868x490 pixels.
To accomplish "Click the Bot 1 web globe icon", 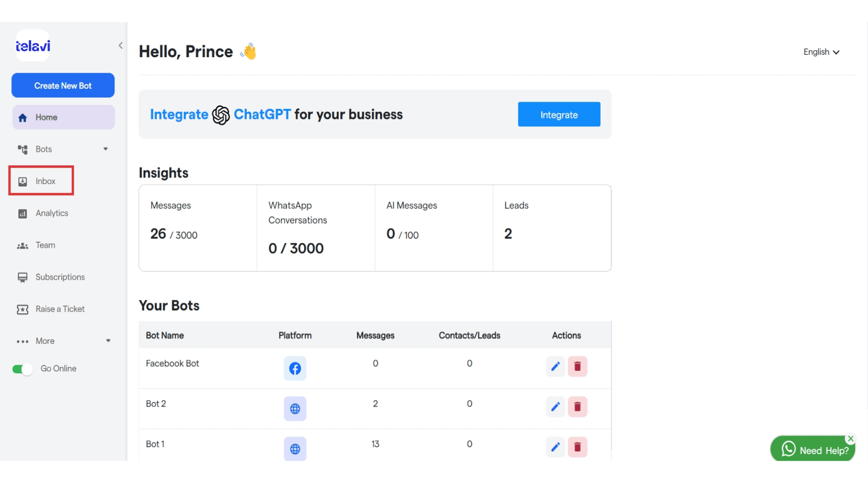I will 295,449.
